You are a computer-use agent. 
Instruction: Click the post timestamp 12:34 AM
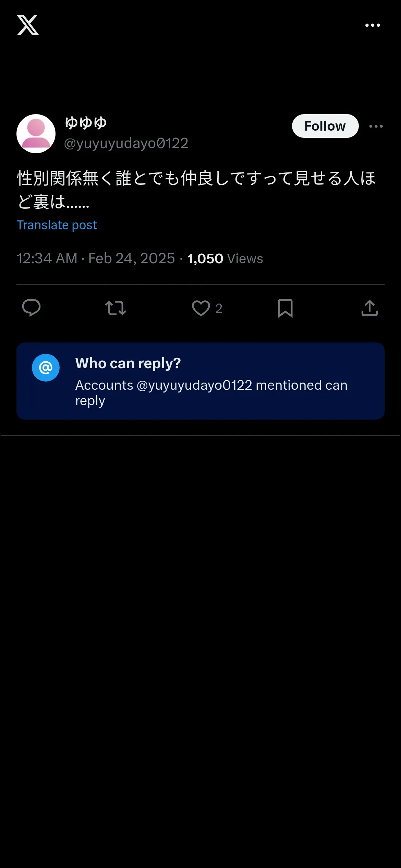[x=47, y=258]
